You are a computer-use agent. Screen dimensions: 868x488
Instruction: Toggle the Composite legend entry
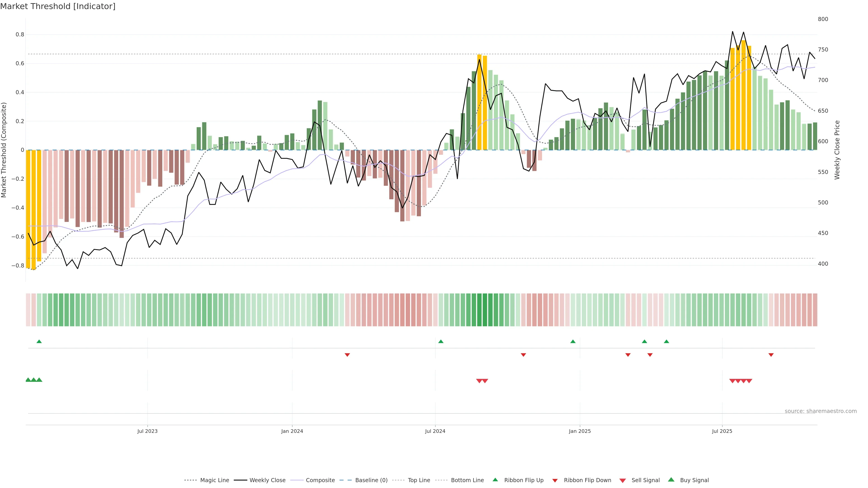[x=320, y=480]
